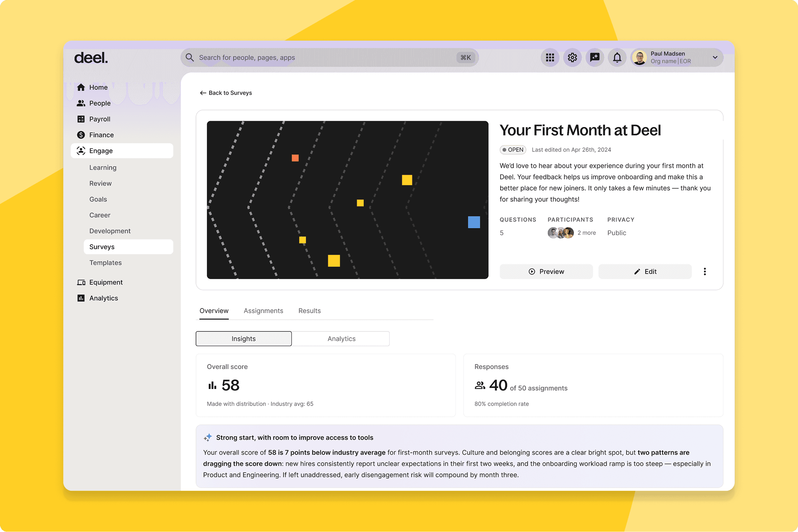
Task: Click the Home sidebar icon
Action: [x=81, y=87]
